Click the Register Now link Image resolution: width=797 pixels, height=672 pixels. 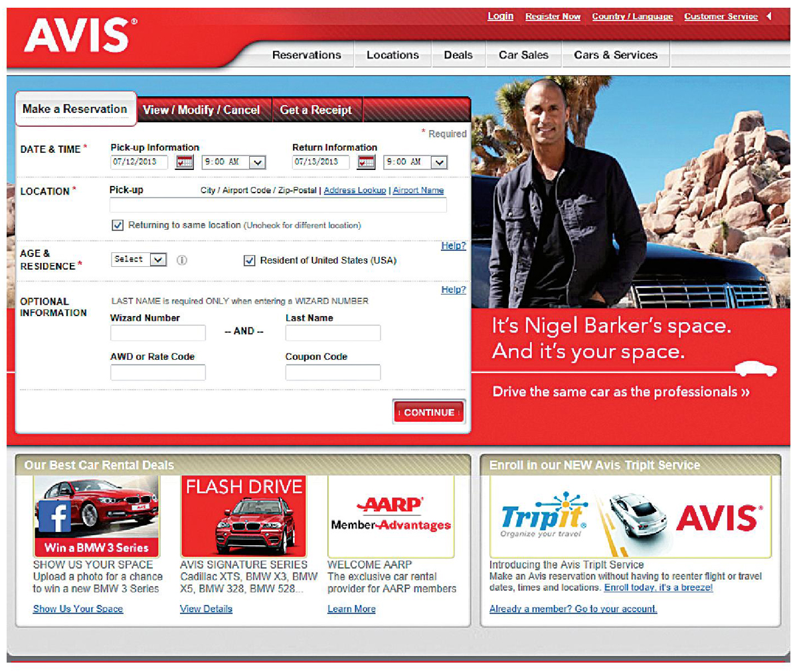point(553,17)
